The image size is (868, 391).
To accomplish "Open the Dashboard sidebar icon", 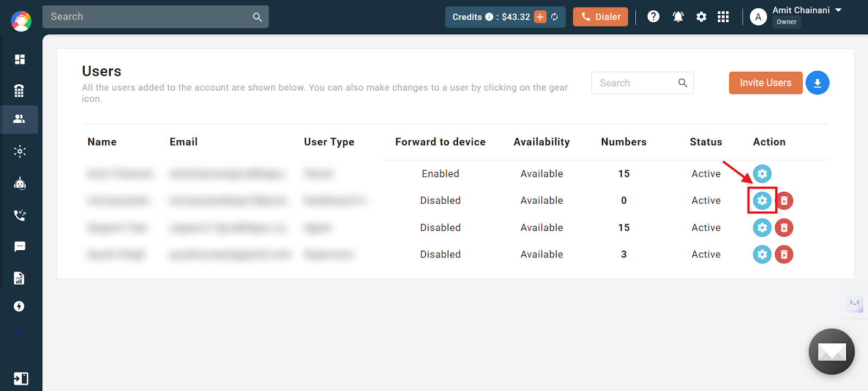I will pyautogui.click(x=20, y=59).
